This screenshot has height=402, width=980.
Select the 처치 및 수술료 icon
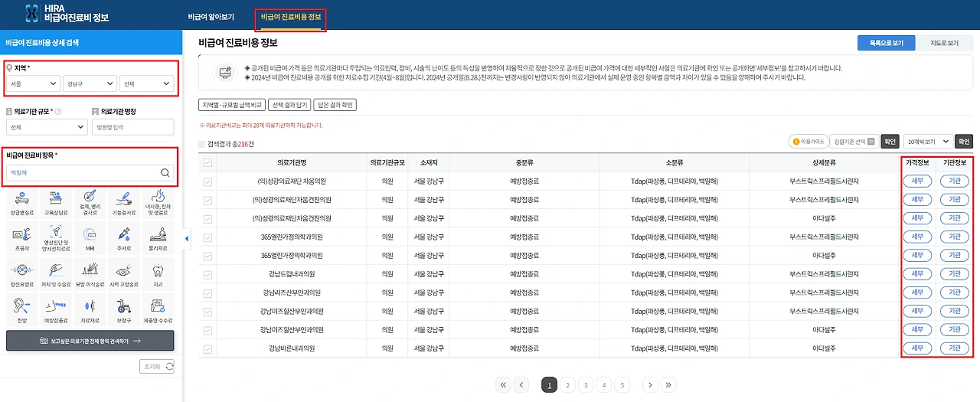(56, 273)
